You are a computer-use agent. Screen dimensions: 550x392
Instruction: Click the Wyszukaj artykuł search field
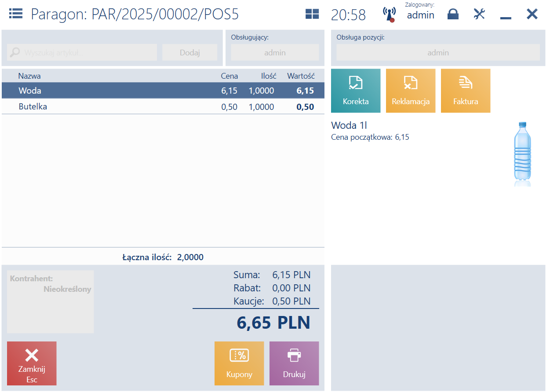click(x=82, y=52)
